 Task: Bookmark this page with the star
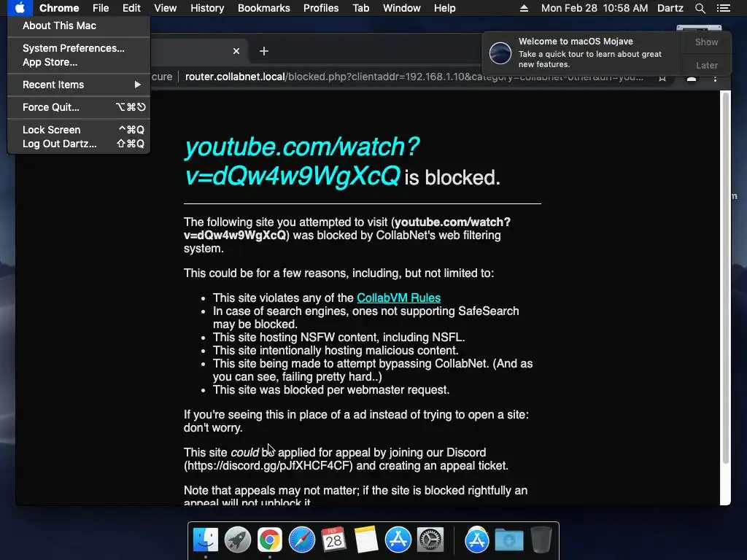pyautogui.click(x=662, y=78)
